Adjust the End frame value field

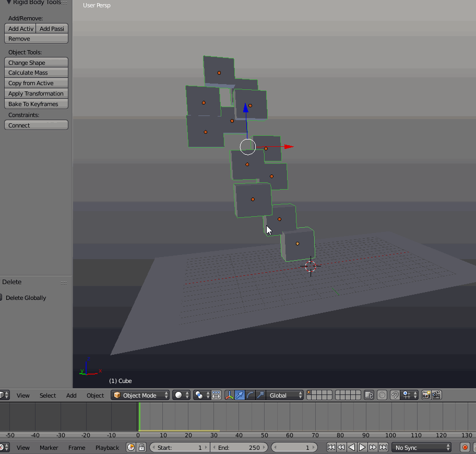pyautogui.click(x=239, y=447)
